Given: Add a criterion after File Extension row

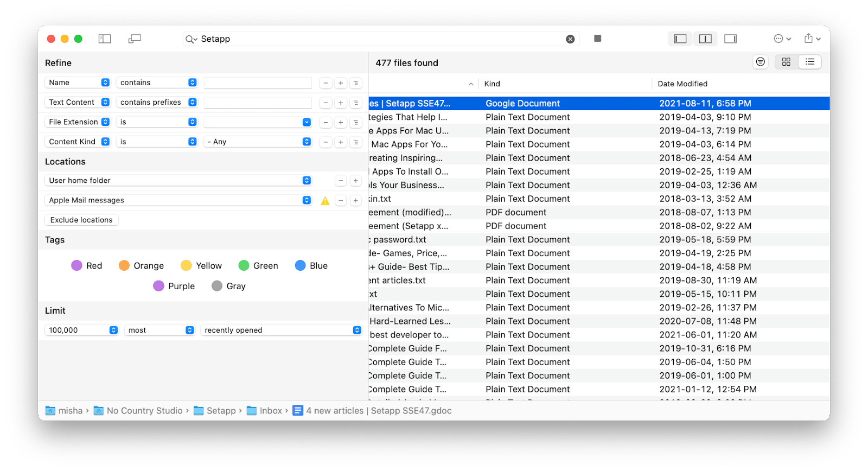Looking at the screenshot, I should 341,123.
